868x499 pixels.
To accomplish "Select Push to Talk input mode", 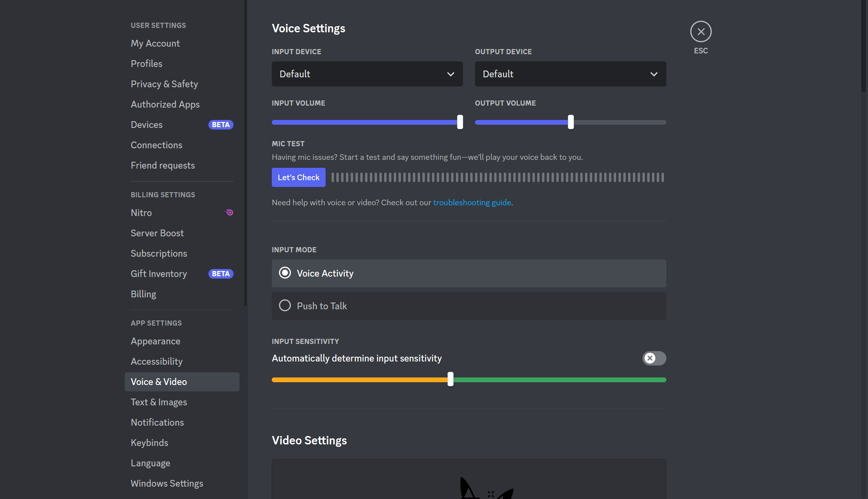I will point(286,306).
